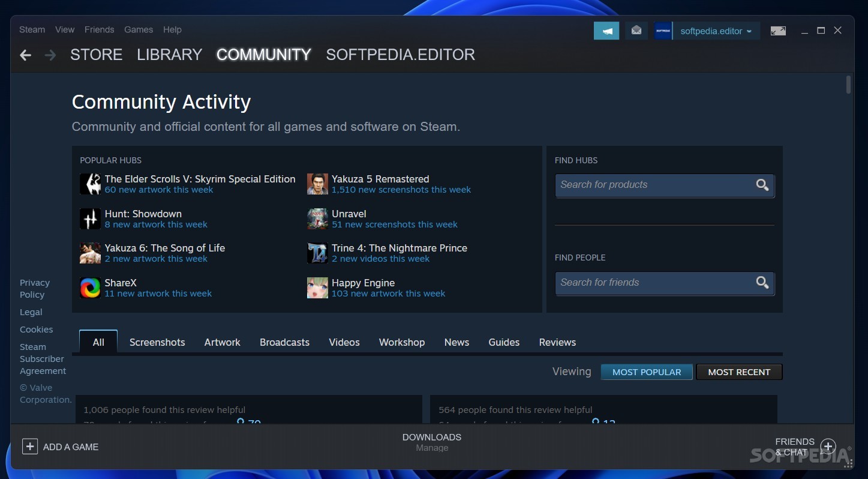Click the back navigation arrow

coord(25,55)
